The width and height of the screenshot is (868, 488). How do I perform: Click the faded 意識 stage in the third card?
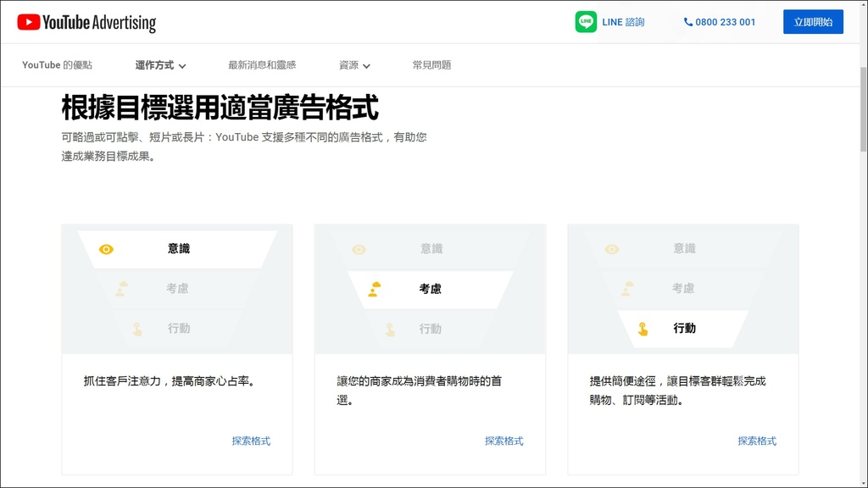(684, 249)
